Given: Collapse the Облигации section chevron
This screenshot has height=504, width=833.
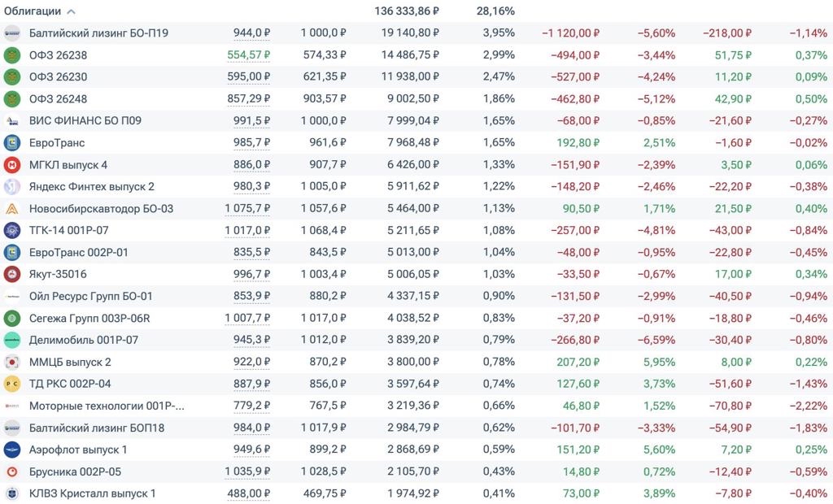Looking at the screenshot, I should pyautogui.click(x=71, y=11).
